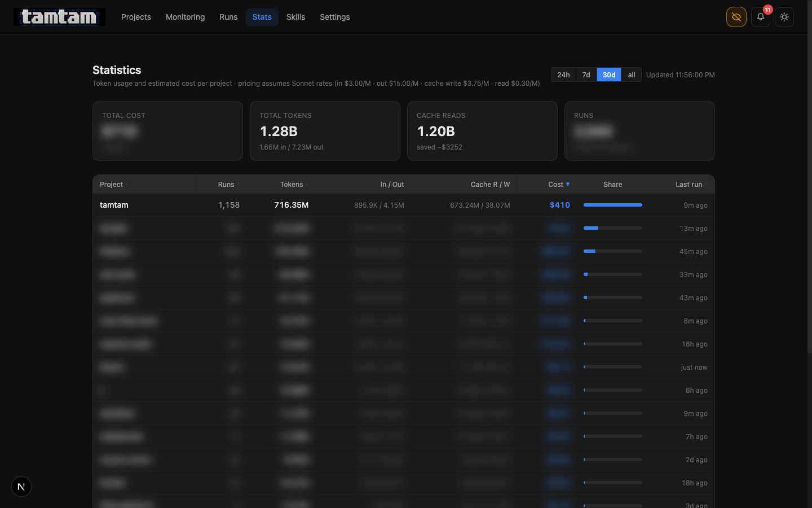
Task: Click the 'Updated 11:56:00 PM' timestamp
Action: click(680, 75)
